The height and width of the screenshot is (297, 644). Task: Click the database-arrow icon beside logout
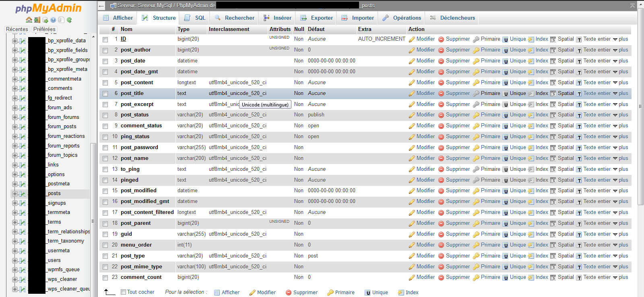coord(45,20)
